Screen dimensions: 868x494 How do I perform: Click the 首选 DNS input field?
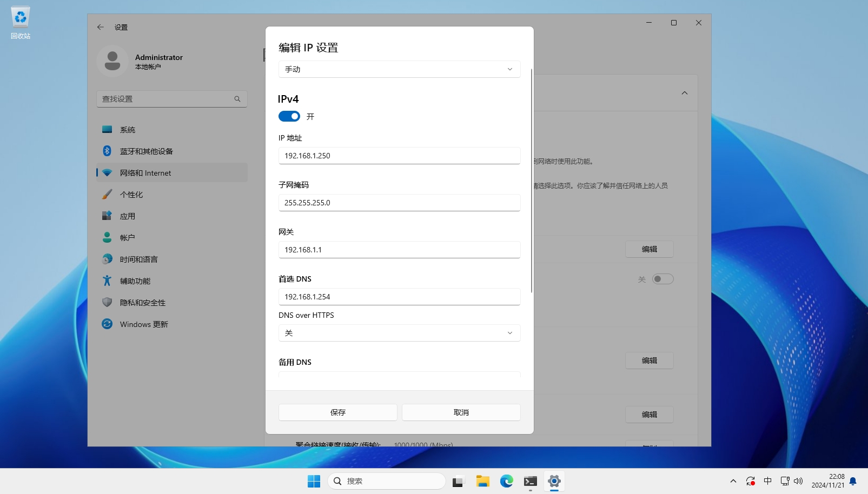click(399, 297)
